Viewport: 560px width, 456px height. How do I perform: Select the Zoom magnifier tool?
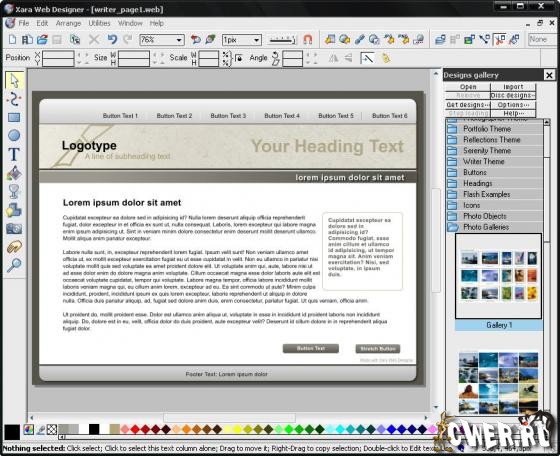14,265
